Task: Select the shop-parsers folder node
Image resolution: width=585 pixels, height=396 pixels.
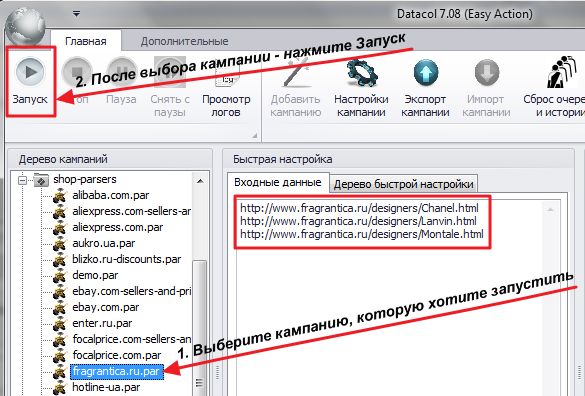Action: [85, 180]
